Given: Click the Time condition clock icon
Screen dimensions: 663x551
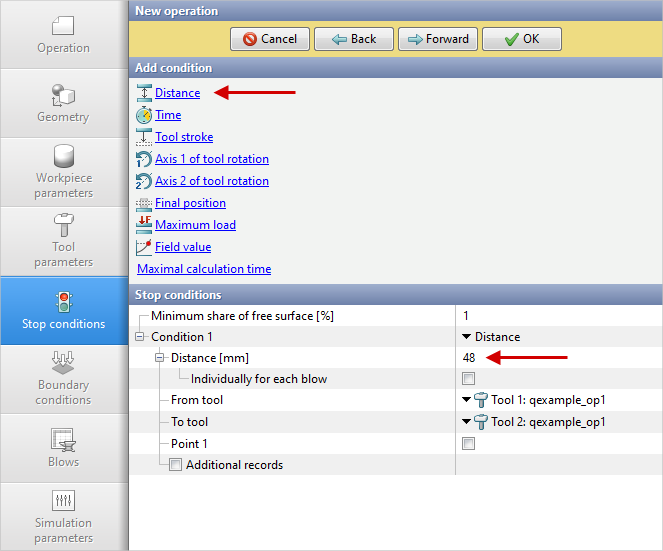Looking at the screenshot, I should tap(144, 115).
